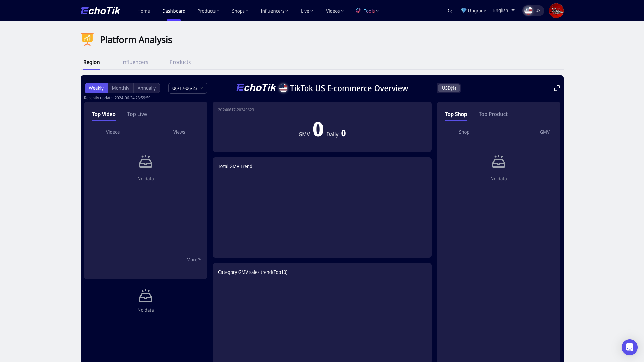Open search with the magnifier icon
Viewport: 644px width, 362px height.
tap(450, 11)
